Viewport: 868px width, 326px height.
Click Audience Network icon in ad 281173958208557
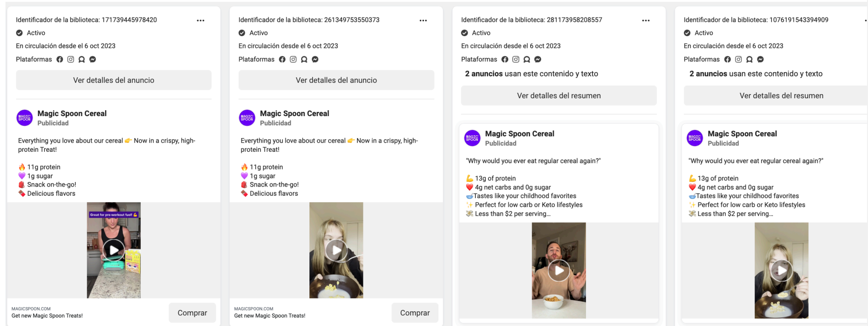click(x=527, y=59)
